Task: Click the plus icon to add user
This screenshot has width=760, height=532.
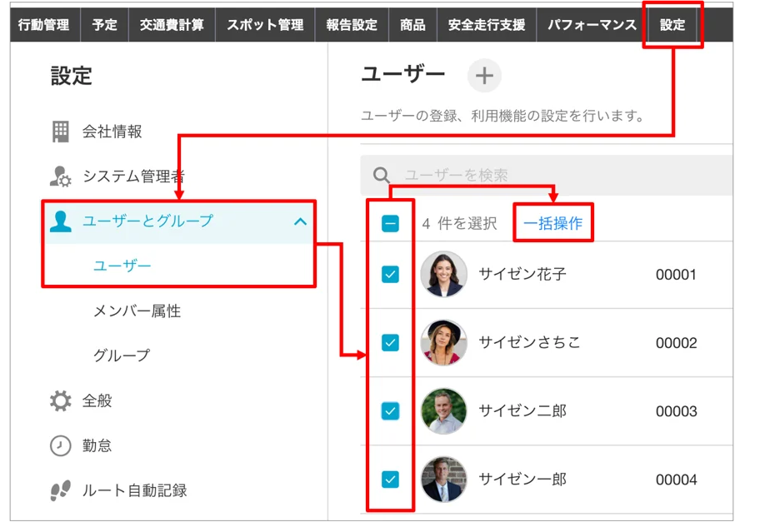Action: coord(484,76)
